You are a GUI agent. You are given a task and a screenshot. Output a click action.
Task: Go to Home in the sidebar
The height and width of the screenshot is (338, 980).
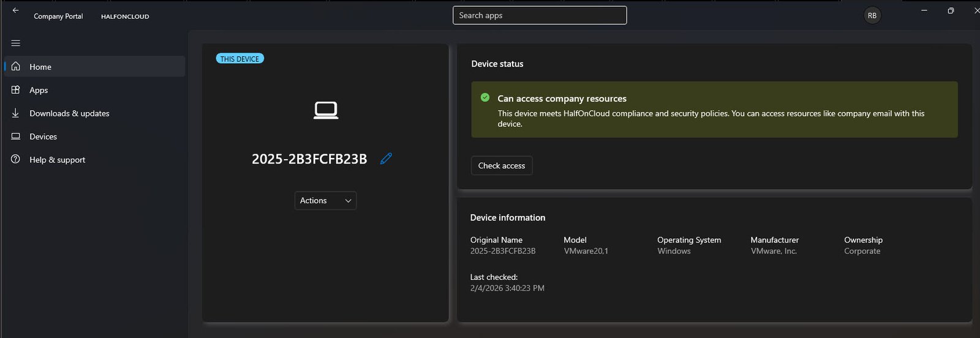[40, 67]
